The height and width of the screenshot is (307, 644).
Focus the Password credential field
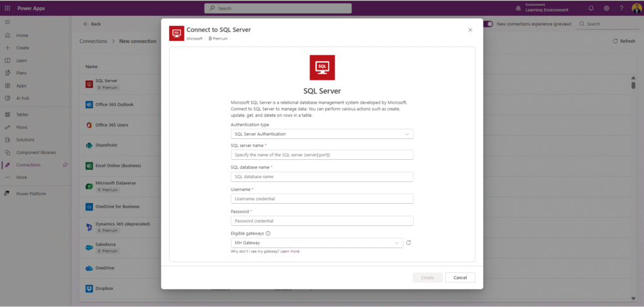click(x=322, y=221)
